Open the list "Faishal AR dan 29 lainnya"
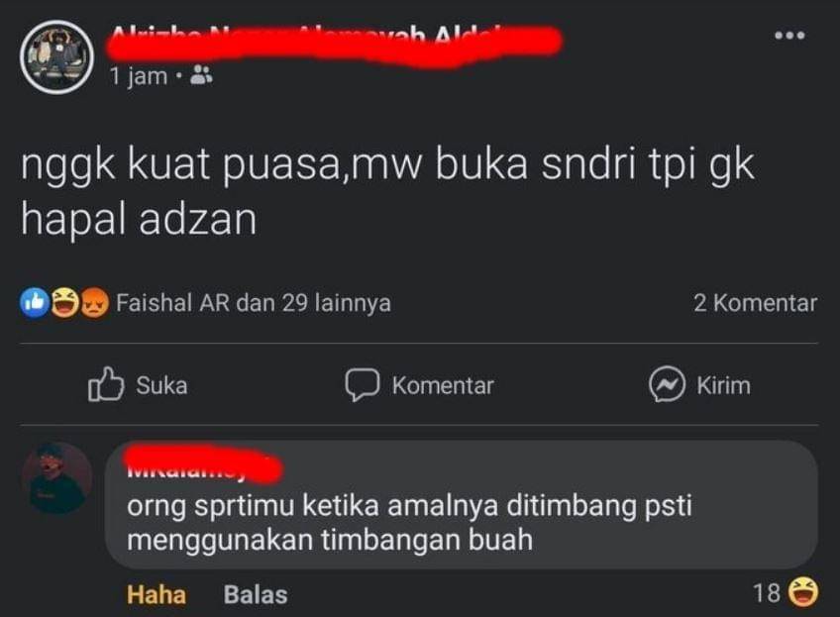840x617 pixels. coord(254,303)
